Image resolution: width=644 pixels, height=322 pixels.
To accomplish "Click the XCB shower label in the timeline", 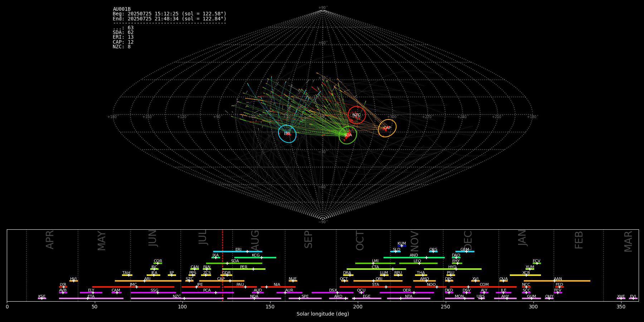I will [x=526, y=273].
